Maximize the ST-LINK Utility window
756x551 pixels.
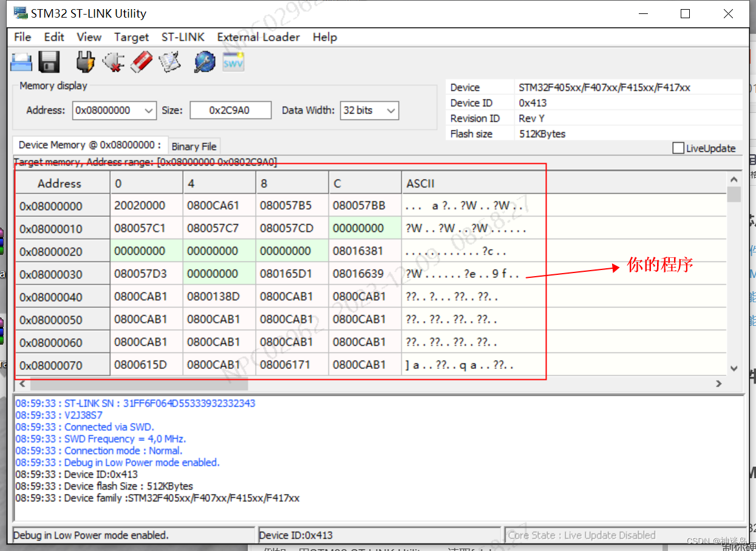[685, 13]
